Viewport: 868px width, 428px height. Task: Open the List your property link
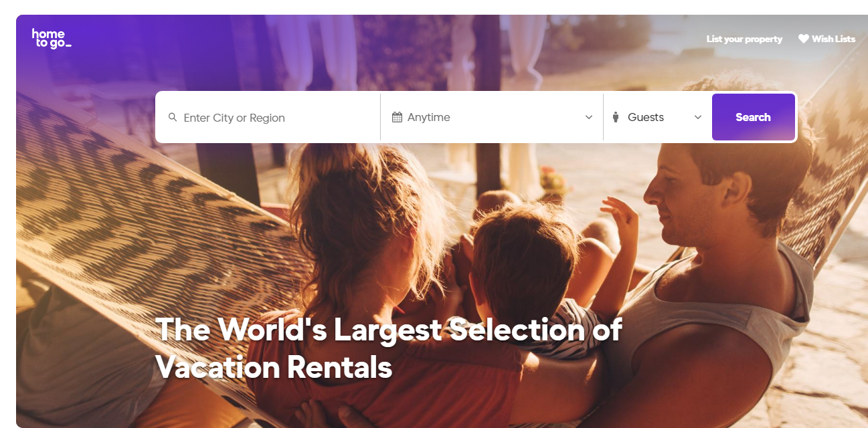pyautogui.click(x=744, y=39)
